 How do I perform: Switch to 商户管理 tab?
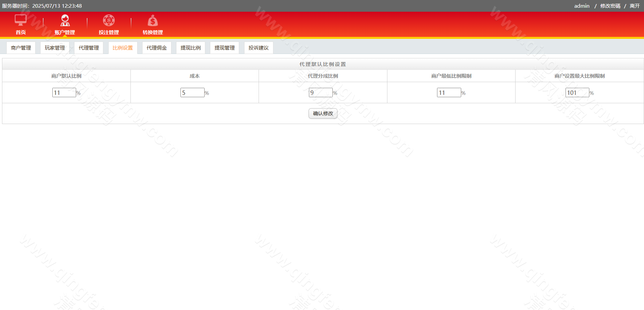point(21,48)
